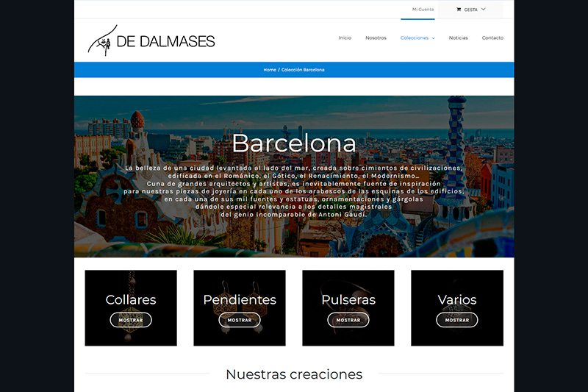Click the shopping cart icon

(x=459, y=10)
